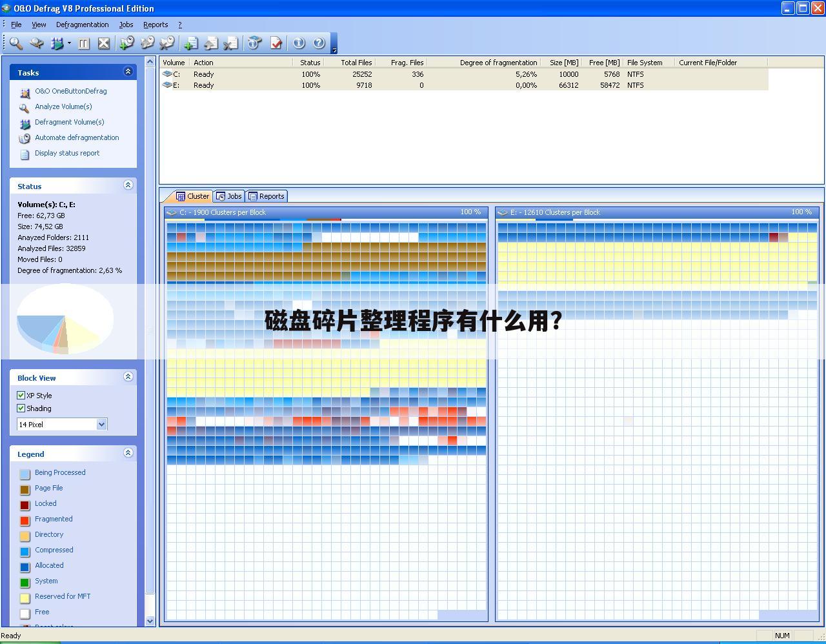
Task: Open the Defragmentation menu
Action: (82, 25)
